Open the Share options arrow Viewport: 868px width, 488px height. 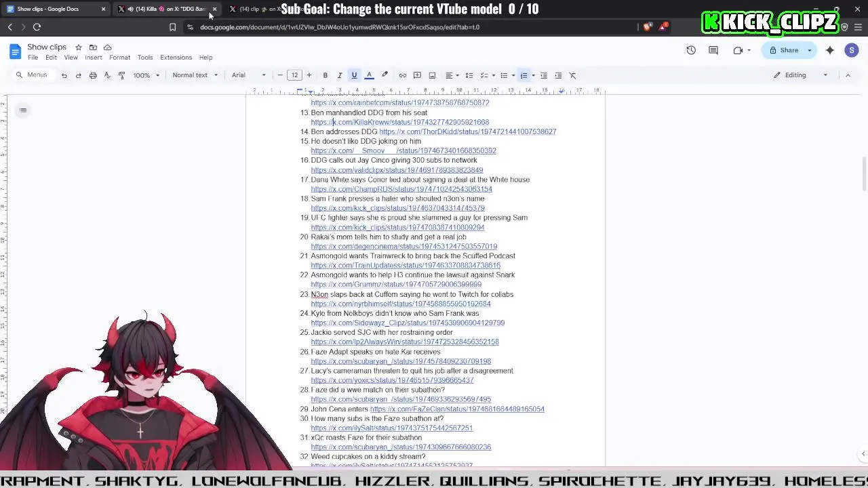click(x=809, y=50)
